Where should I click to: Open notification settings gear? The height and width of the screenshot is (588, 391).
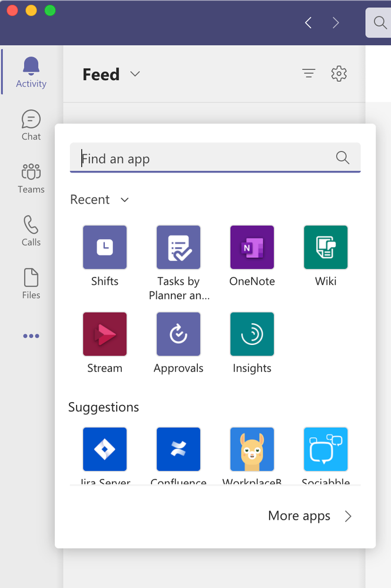(x=339, y=74)
